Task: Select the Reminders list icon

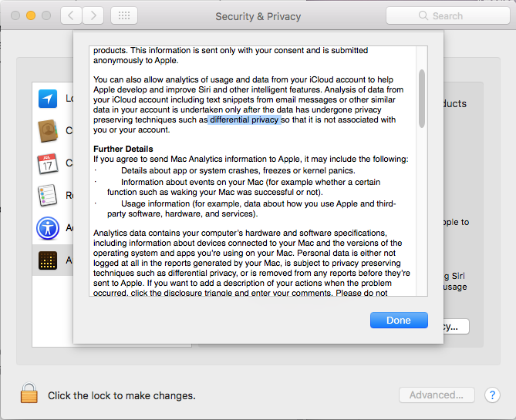Action: click(48, 196)
